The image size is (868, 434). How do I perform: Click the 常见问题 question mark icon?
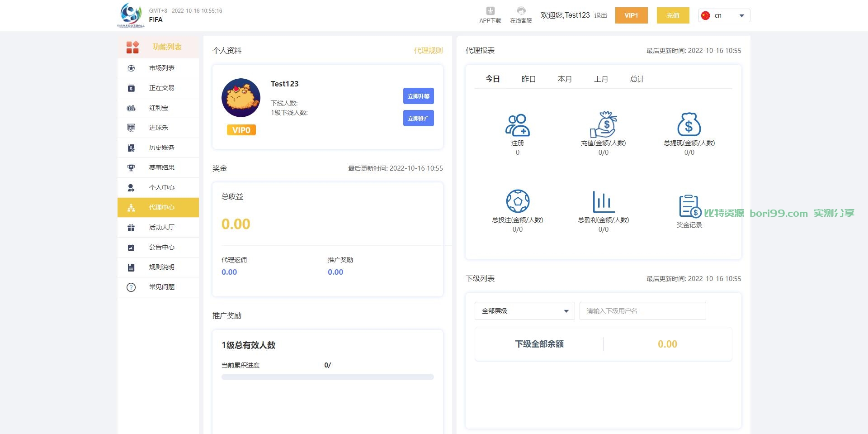131,287
